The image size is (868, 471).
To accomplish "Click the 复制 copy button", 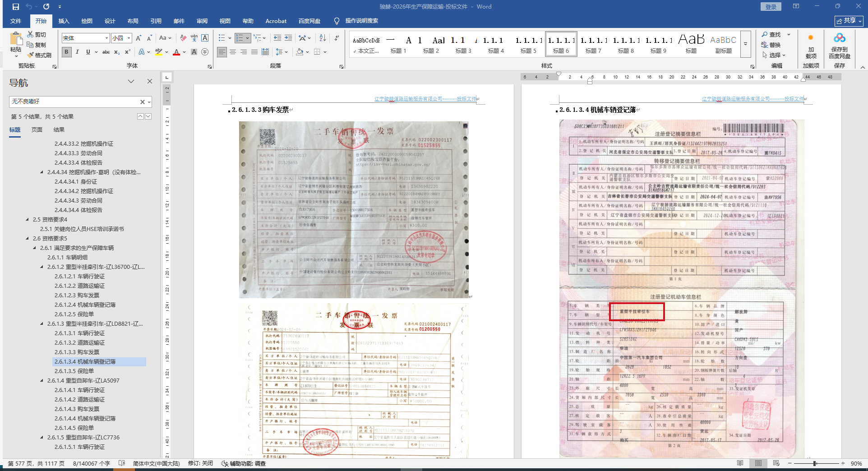I will click(37, 45).
